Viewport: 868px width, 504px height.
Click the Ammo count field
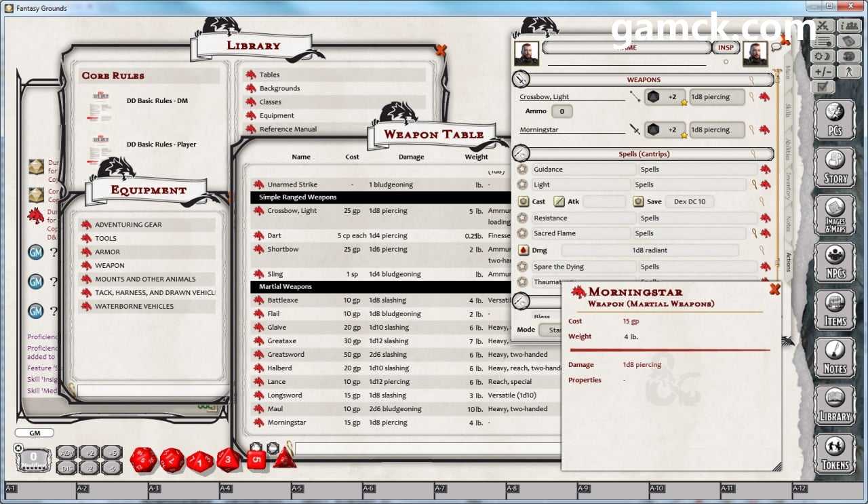pos(561,111)
